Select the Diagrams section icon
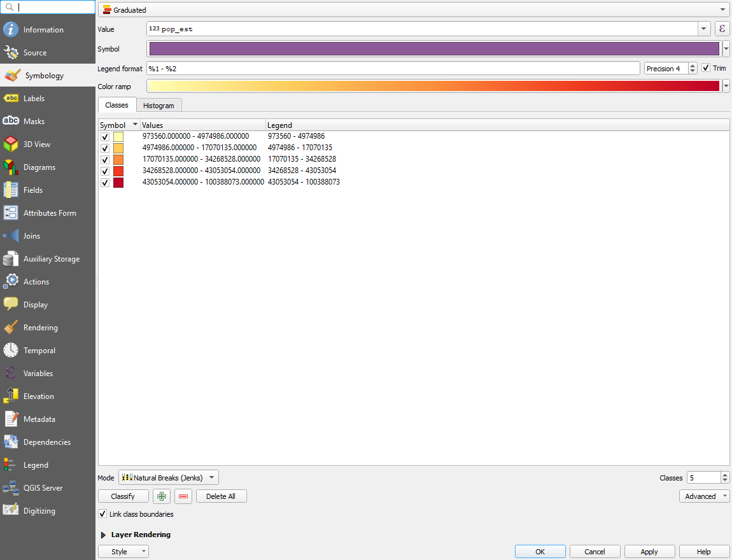 click(11, 167)
